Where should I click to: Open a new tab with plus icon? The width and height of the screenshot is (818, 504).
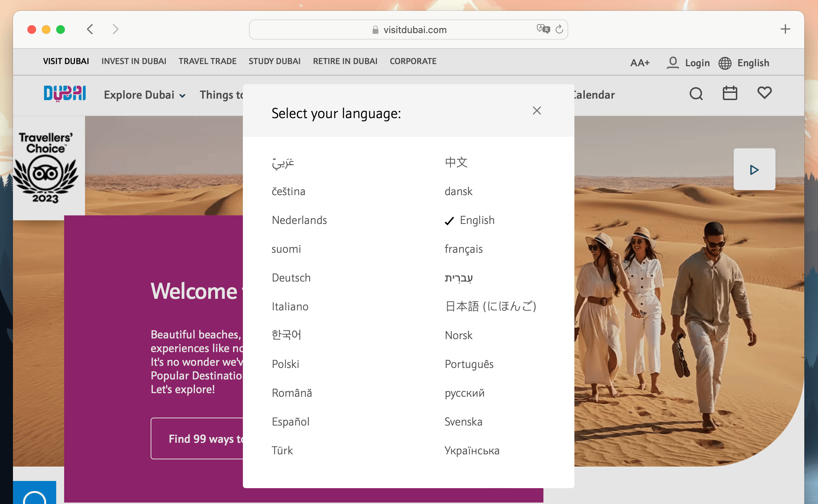785,29
